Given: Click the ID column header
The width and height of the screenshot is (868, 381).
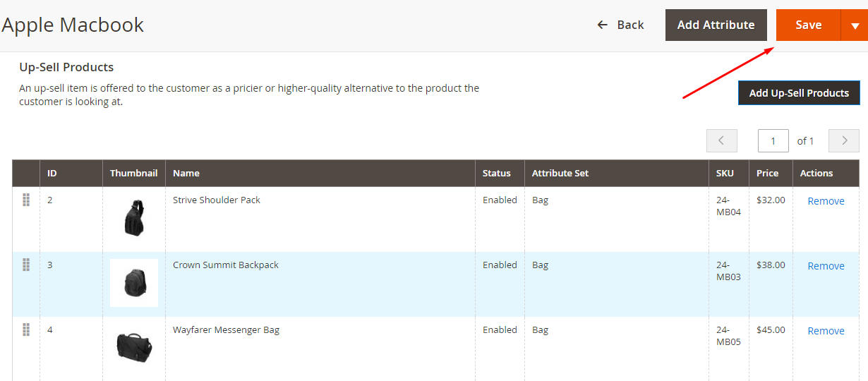Looking at the screenshot, I should click(x=71, y=173).
